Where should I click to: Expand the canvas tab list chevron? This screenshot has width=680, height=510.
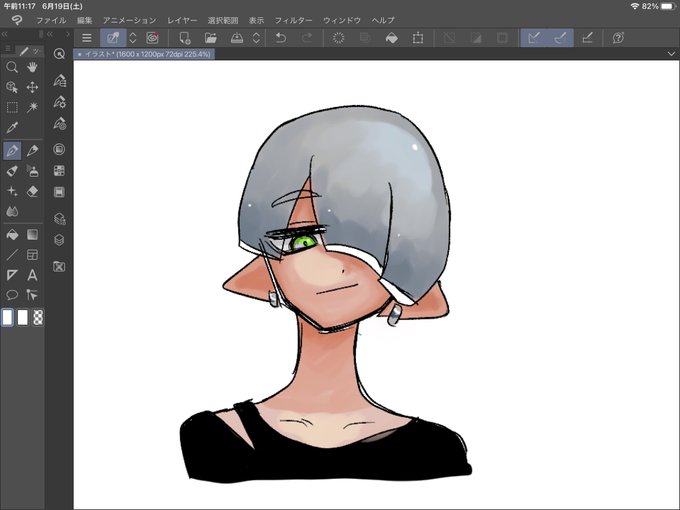[x=671, y=54]
